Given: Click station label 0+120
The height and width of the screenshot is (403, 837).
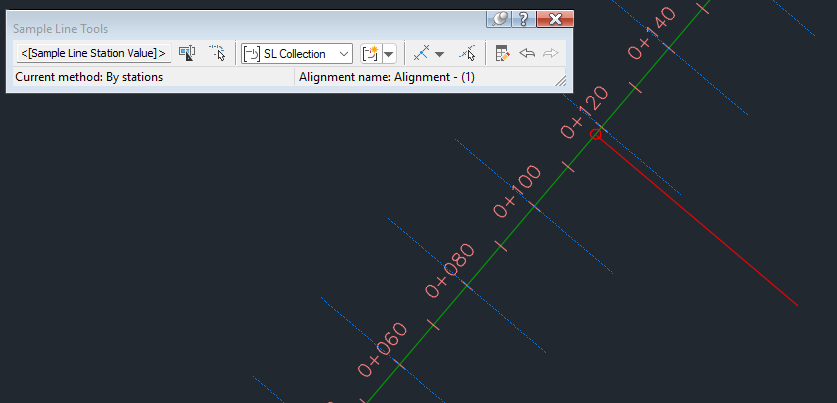Looking at the screenshot, I should (585, 112).
